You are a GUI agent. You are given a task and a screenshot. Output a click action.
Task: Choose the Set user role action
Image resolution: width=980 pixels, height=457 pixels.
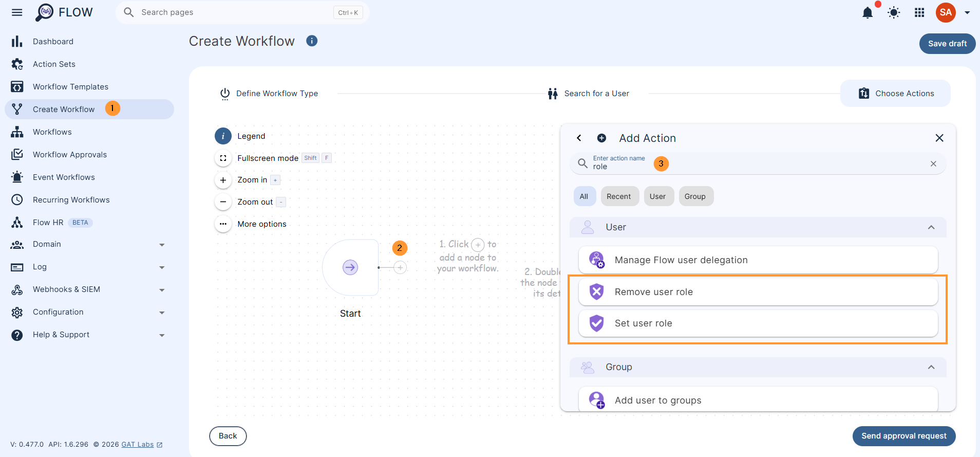(758, 323)
